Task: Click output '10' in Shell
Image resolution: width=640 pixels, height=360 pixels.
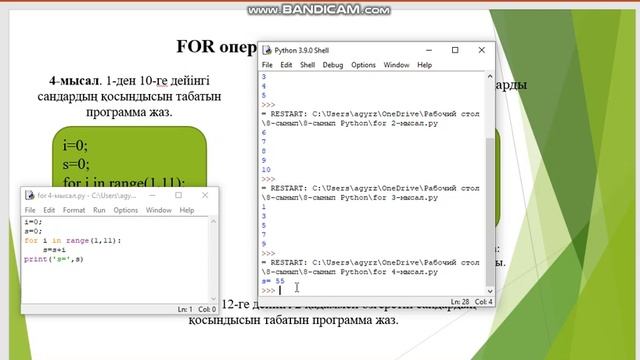Action: [x=266, y=170]
